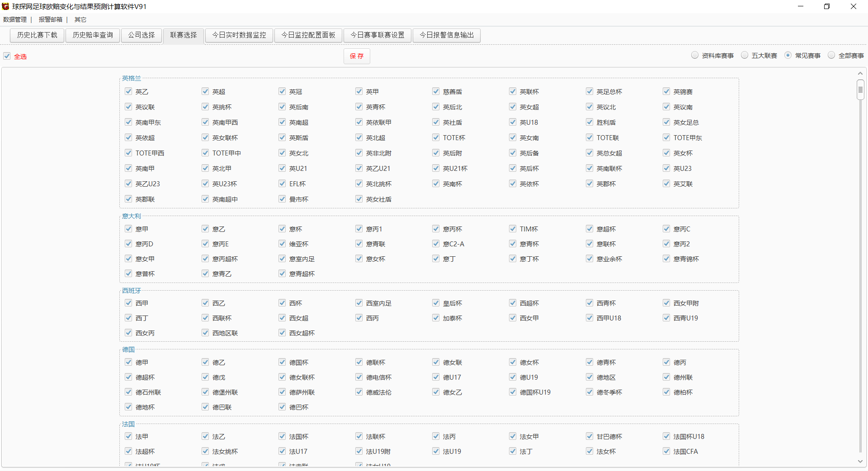Screen dimensions: 868x471
Task: Toggle the 德国杯U19 checkbox
Action: point(513,392)
